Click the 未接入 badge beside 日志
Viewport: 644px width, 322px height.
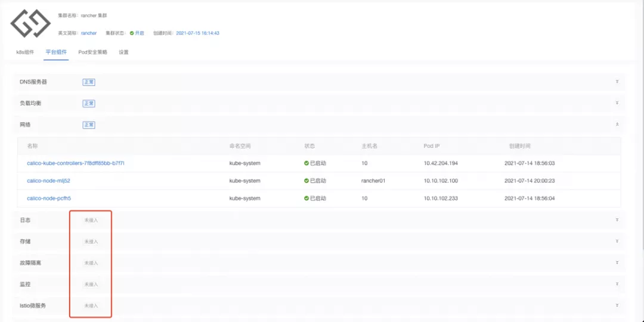[x=91, y=220]
